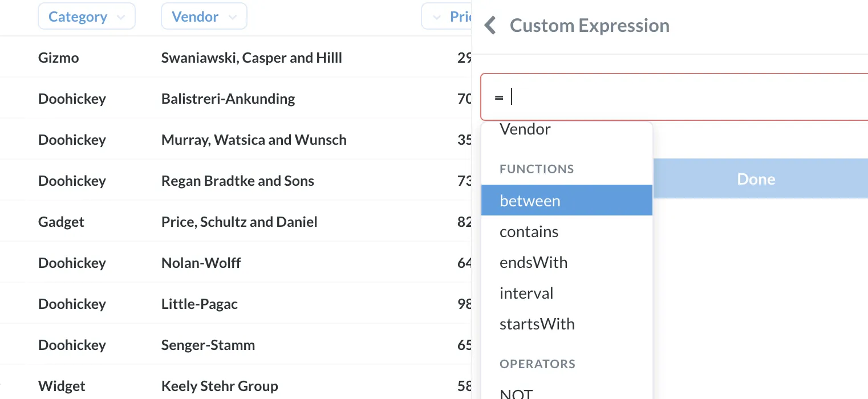Click the FUNCTIONS section label
The image size is (868, 399).
coord(537,169)
